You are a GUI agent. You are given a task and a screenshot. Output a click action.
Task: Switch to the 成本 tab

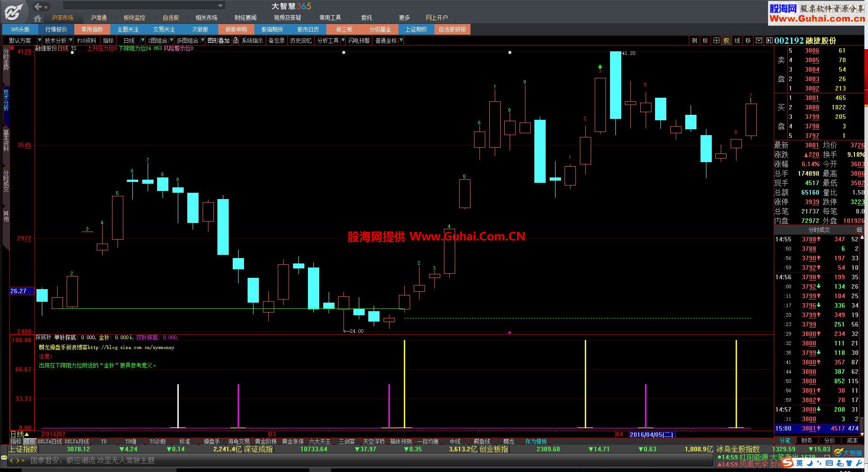click(x=852, y=440)
